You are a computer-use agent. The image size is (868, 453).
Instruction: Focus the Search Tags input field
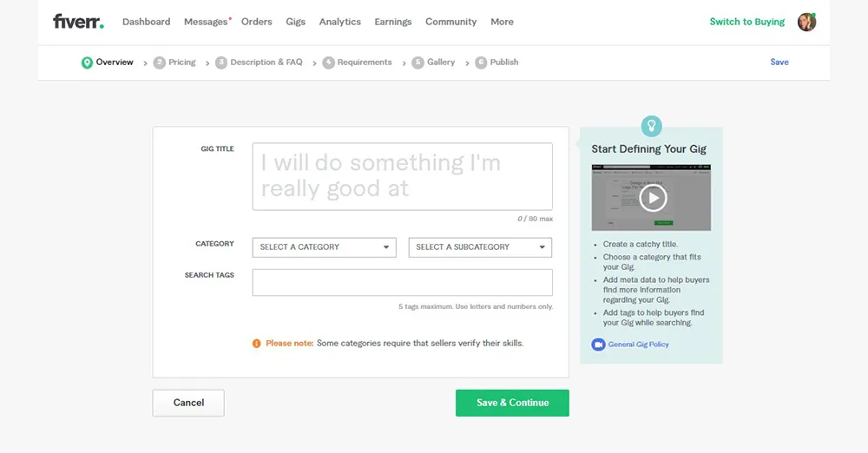coord(403,282)
